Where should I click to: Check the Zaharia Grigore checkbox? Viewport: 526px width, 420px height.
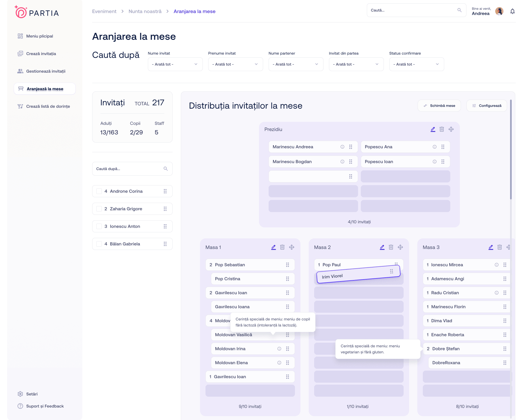(x=99, y=209)
